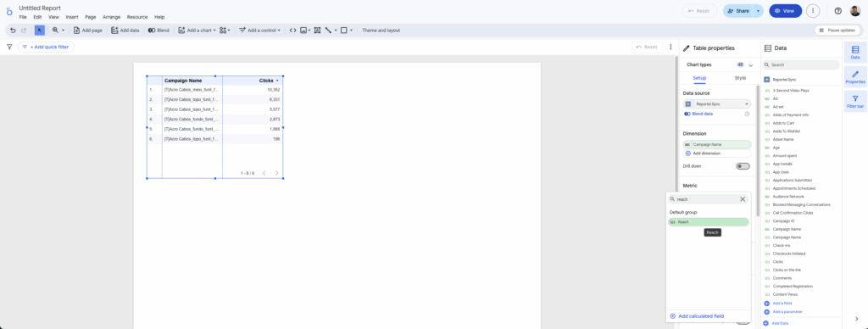868x329 pixels.
Task: Select the pointer selection mode tool
Action: [x=40, y=31]
